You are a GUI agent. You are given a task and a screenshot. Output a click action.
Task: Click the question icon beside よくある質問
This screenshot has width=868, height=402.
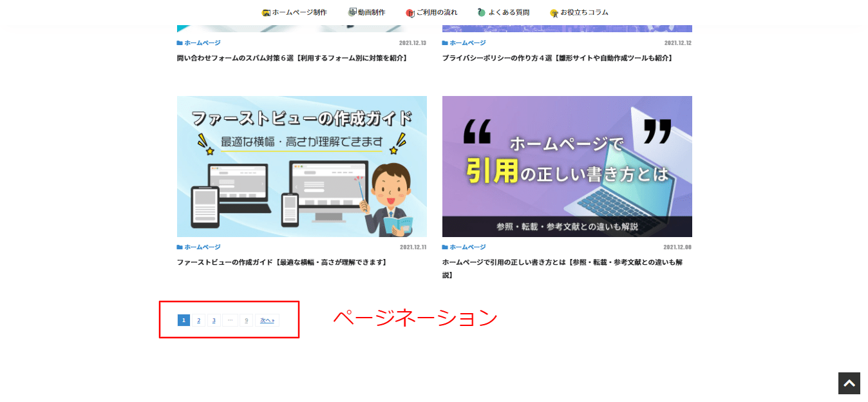click(x=482, y=12)
